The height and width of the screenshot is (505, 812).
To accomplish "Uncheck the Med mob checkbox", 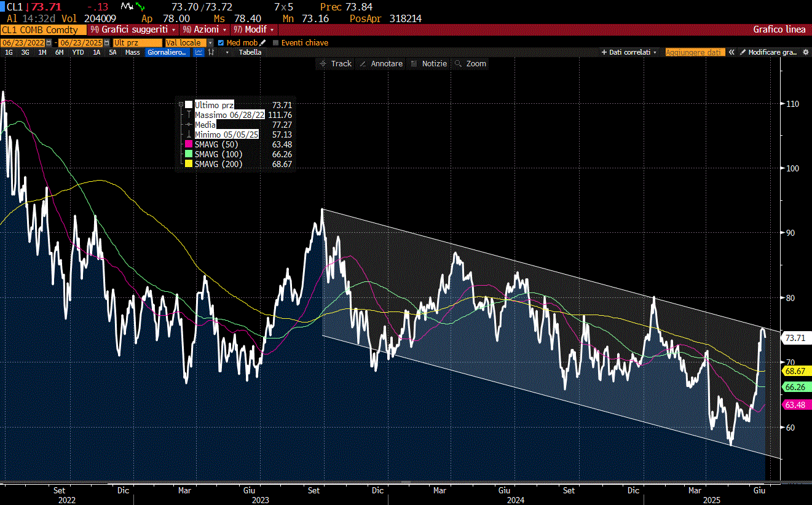I will pos(221,42).
